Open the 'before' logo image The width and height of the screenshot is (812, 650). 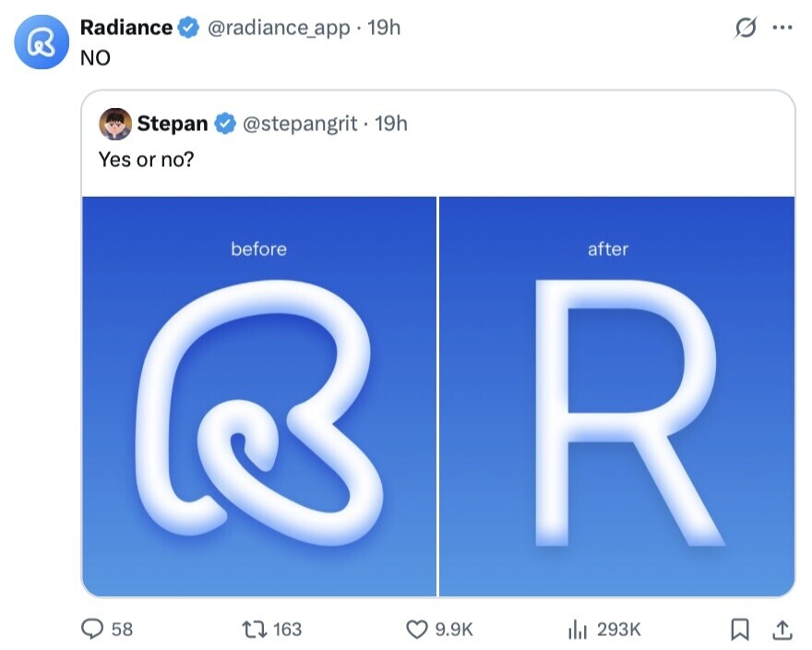(259, 397)
